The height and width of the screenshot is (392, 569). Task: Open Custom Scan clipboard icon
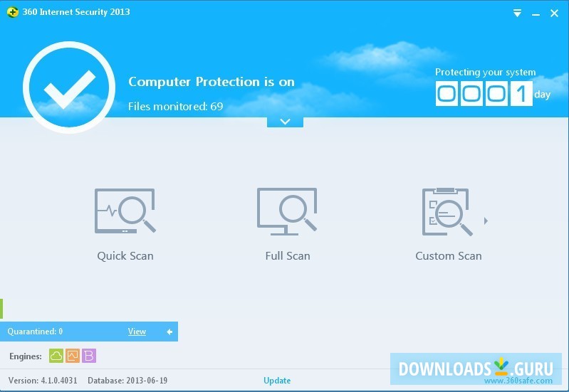(x=447, y=212)
